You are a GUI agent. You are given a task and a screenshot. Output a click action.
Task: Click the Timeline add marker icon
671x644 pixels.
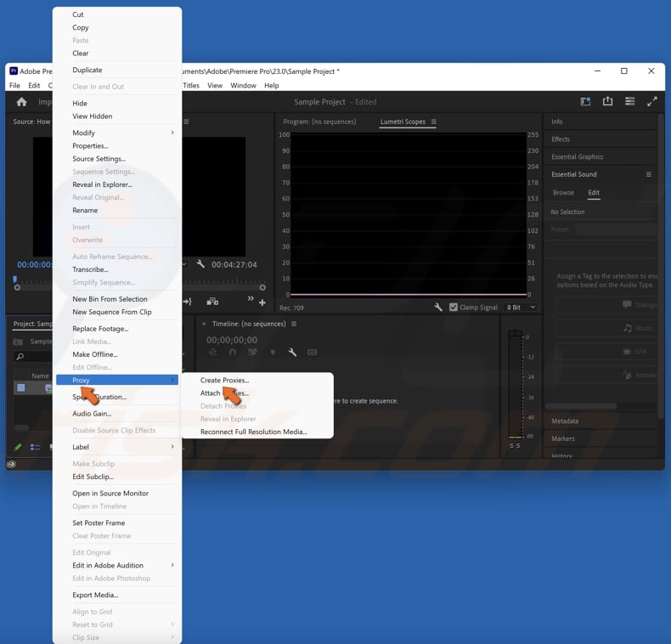click(x=273, y=352)
